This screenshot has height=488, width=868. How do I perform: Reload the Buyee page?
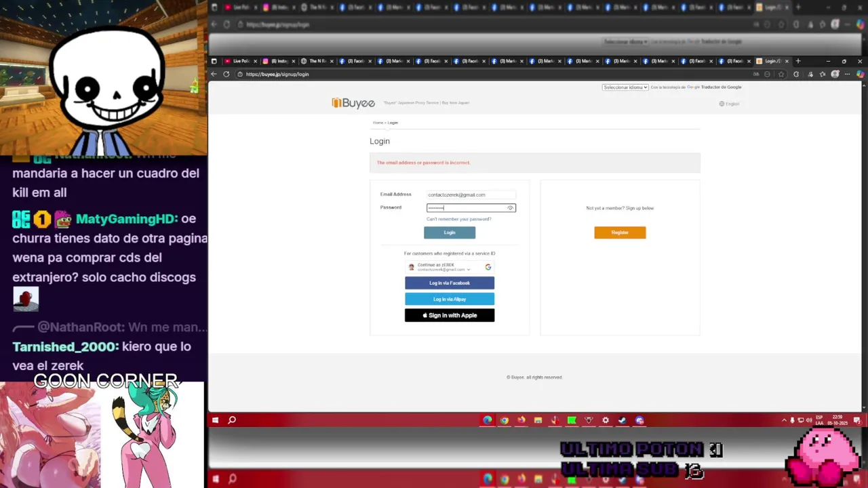[226, 74]
